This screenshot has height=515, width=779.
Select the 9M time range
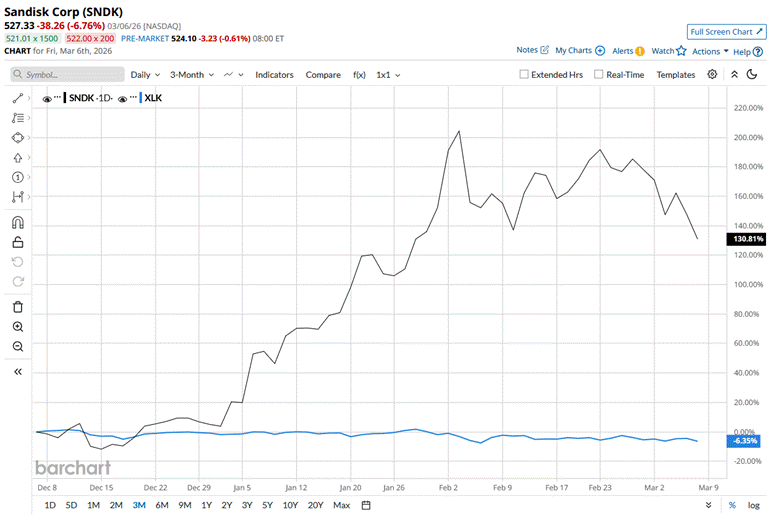(185, 505)
